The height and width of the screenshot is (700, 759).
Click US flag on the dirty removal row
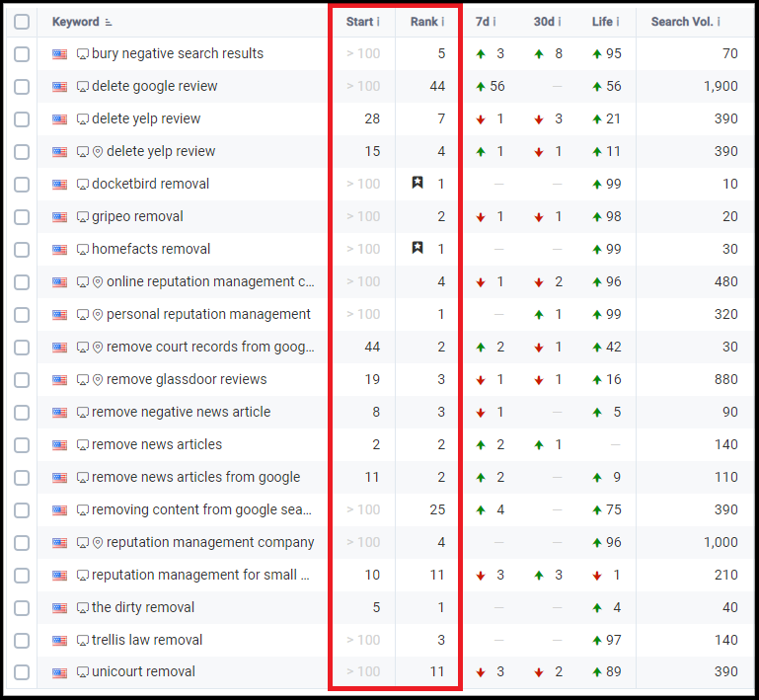click(59, 607)
